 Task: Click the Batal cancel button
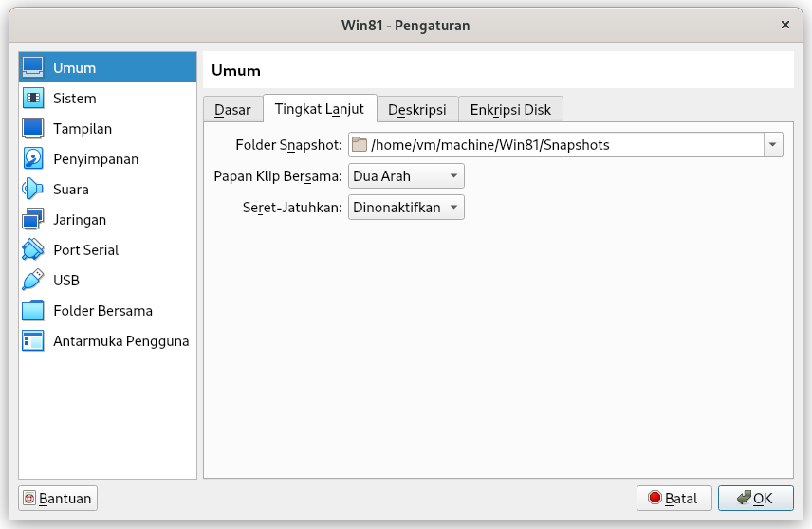[674, 499]
